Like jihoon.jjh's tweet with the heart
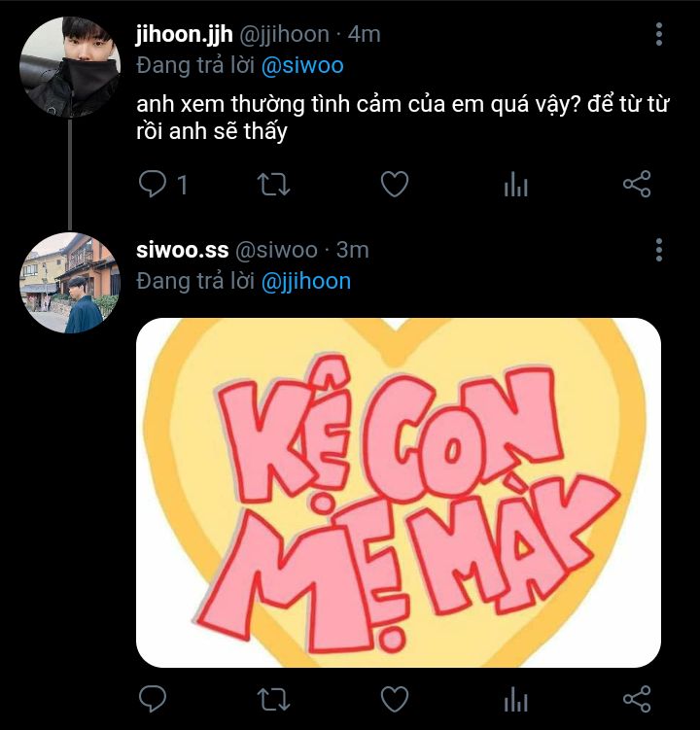The width and height of the screenshot is (700, 730). click(x=395, y=185)
